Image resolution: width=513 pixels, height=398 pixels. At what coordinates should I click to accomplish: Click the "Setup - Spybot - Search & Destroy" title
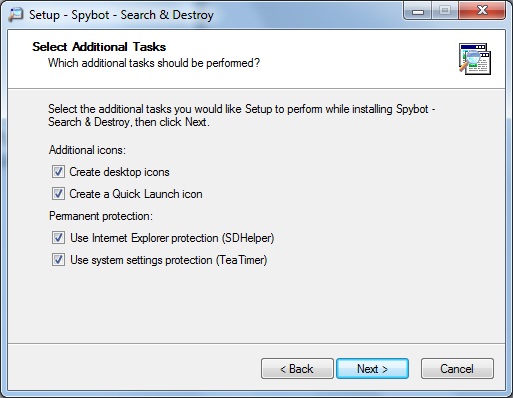click(121, 15)
